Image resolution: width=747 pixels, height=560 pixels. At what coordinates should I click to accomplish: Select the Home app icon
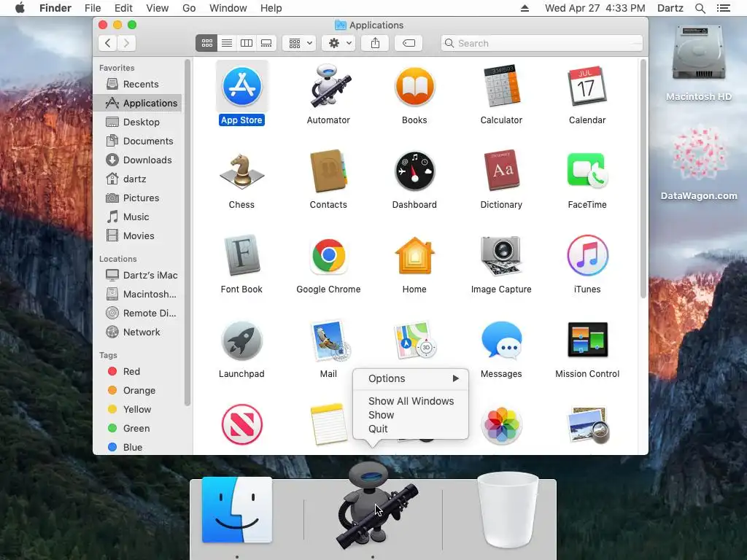pyautogui.click(x=414, y=256)
